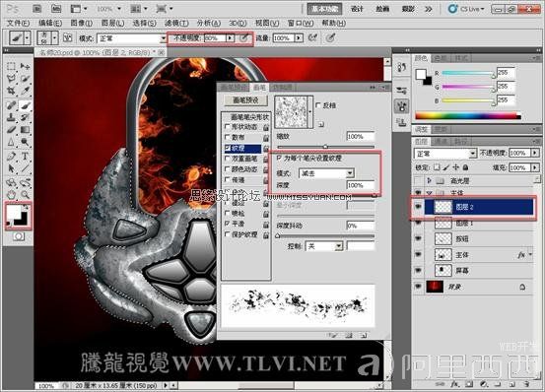Open the 控制 dropdown showing 关

click(323, 246)
